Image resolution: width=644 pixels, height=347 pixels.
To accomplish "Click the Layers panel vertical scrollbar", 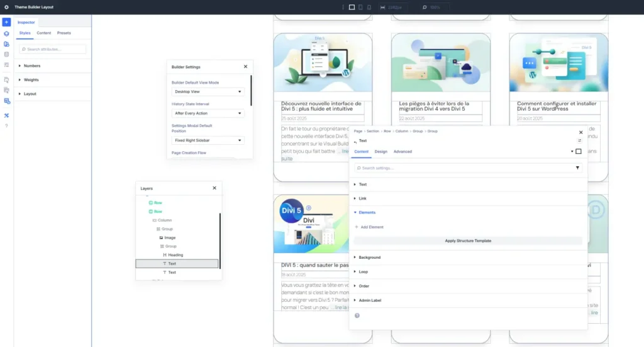I will click(x=220, y=241).
